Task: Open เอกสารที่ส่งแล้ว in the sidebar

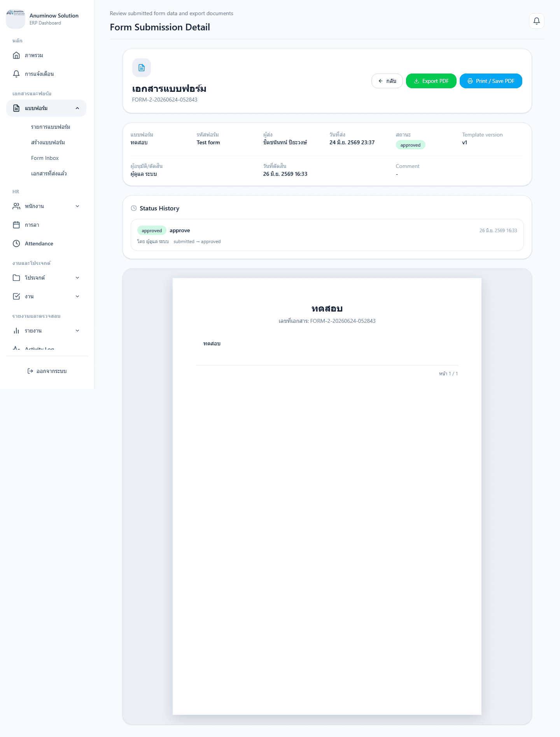Action: 49,173
